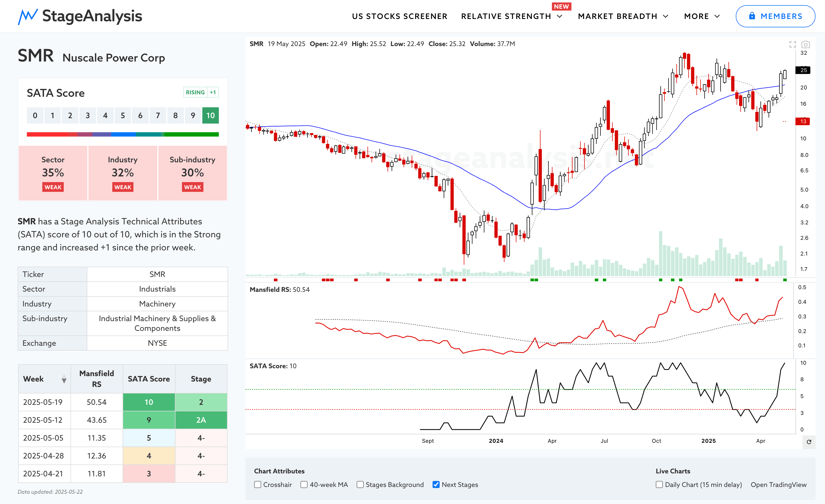
Task: Enable Daily Chart 15 min delay checkbox
Action: pos(659,484)
